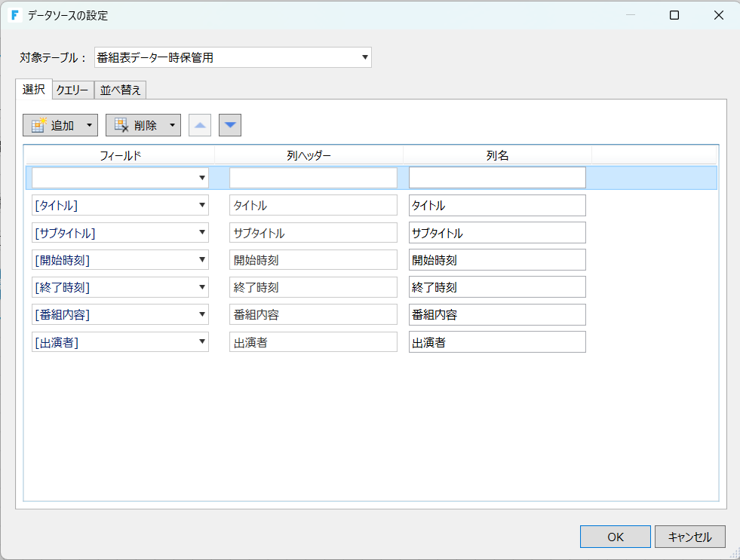Open the [出演者] field dropdown

coord(202,342)
